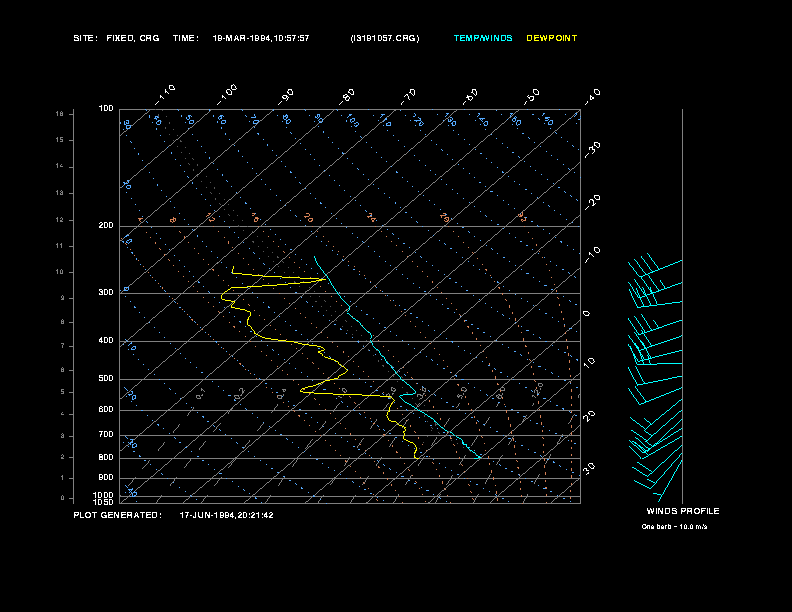Click the 11 km tick on height scale
This screenshot has width=792, height=612.
[60, 246]
